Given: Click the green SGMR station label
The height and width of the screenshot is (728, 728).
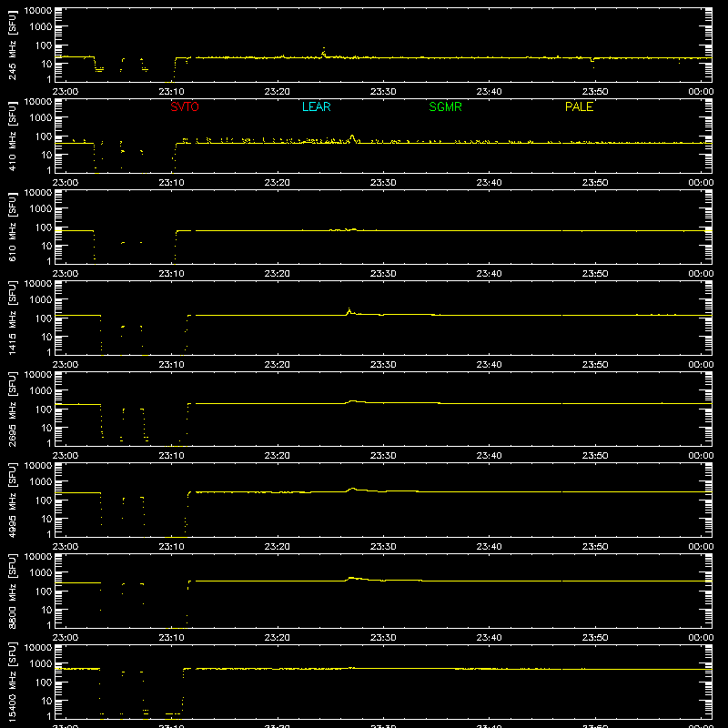Looking at the screenshot, I should point(445,106).
